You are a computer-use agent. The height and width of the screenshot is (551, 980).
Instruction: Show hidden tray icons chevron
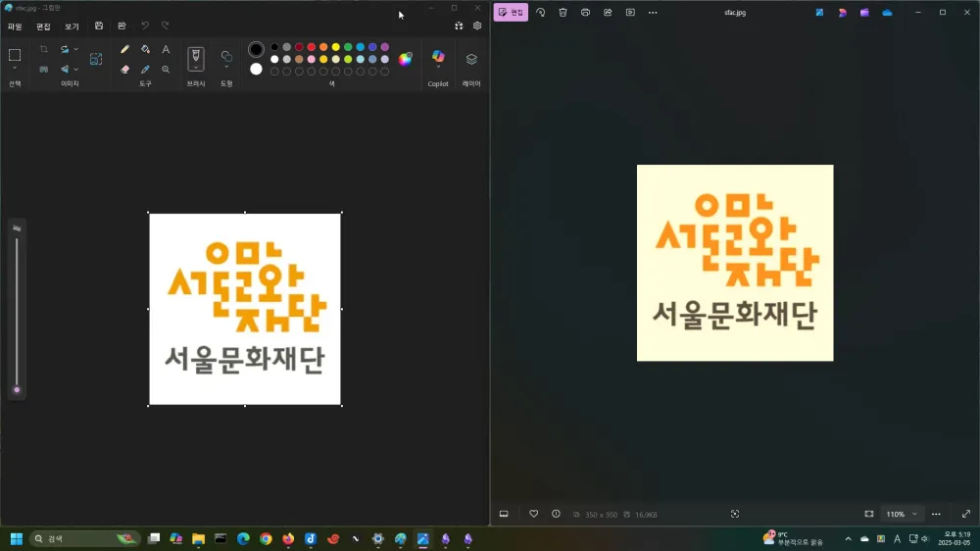(x=848, y=538)
